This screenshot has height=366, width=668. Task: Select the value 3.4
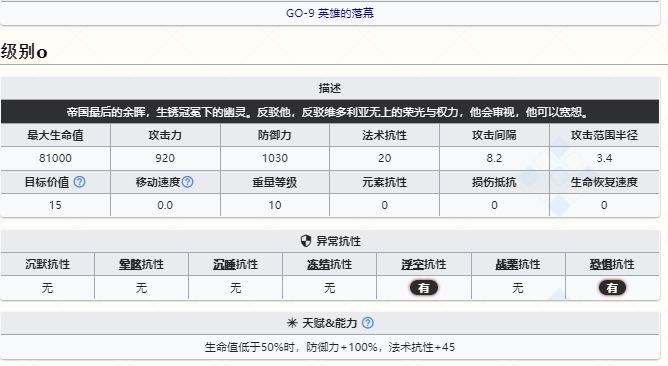point(604,158)
